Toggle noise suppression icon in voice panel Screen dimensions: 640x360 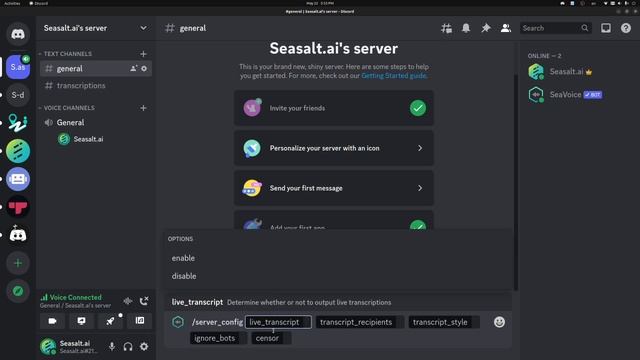pos(128,301)
